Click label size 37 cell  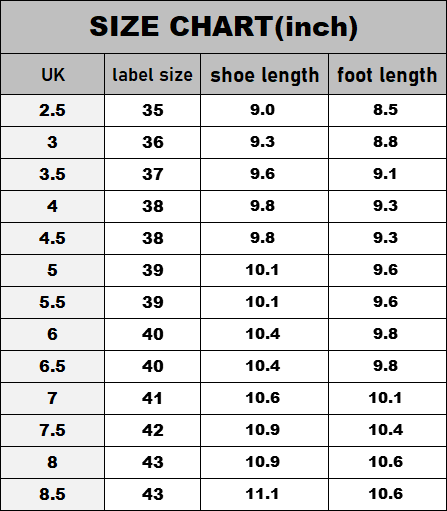pyautogui.click(x=153, y=174)
